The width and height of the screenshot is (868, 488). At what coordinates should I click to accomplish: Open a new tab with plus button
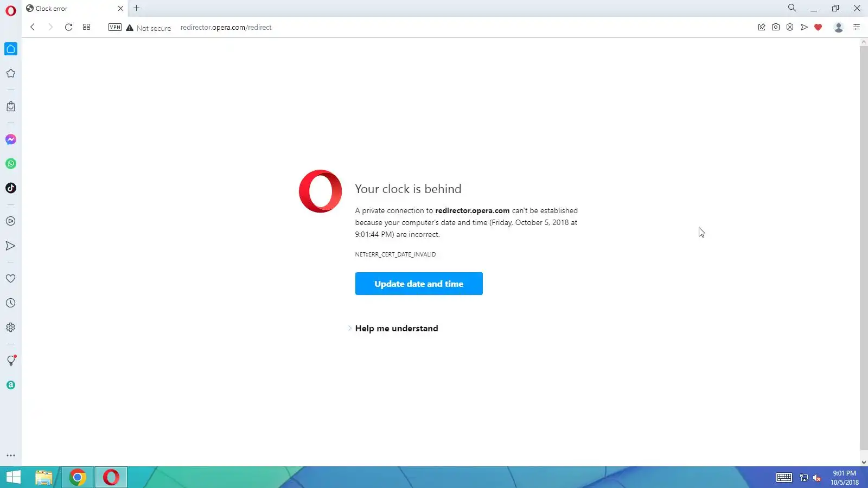tap(137, 8)
